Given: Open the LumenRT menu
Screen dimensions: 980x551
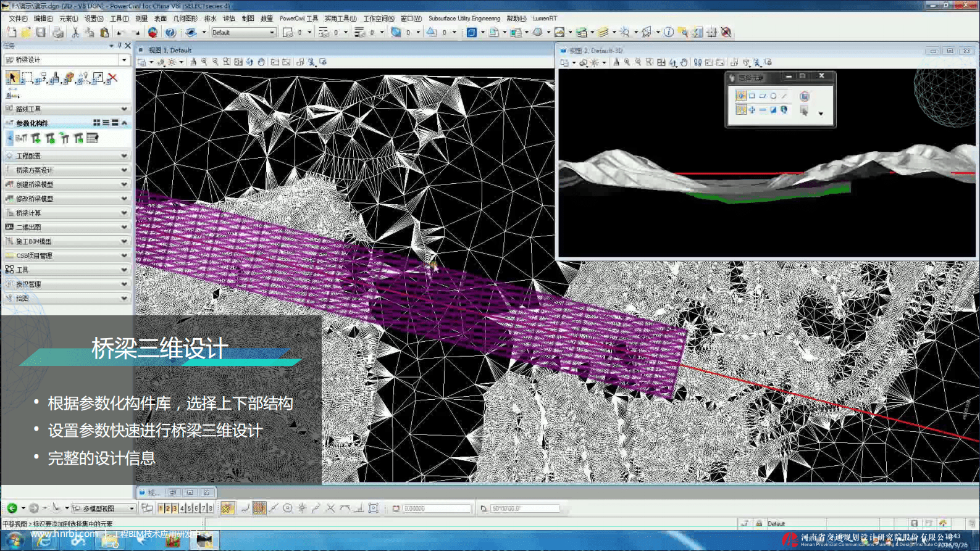Looking at the screenshot, I should click(x=545, y=19).
